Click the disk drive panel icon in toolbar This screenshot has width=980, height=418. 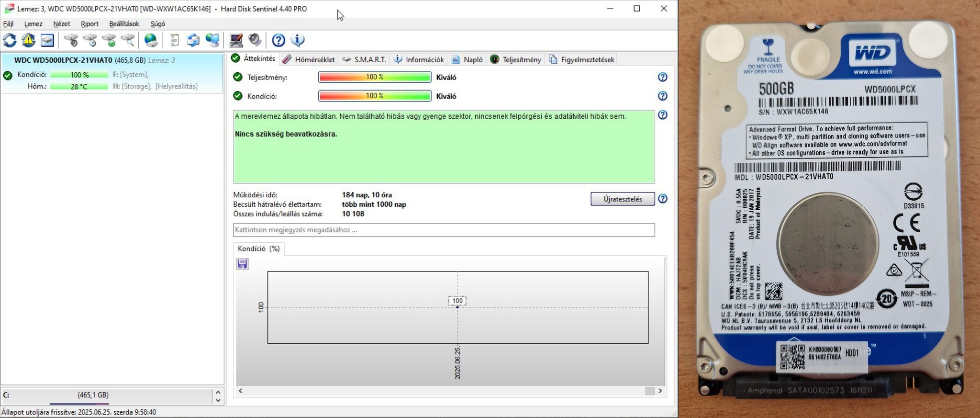click(47, 40)
